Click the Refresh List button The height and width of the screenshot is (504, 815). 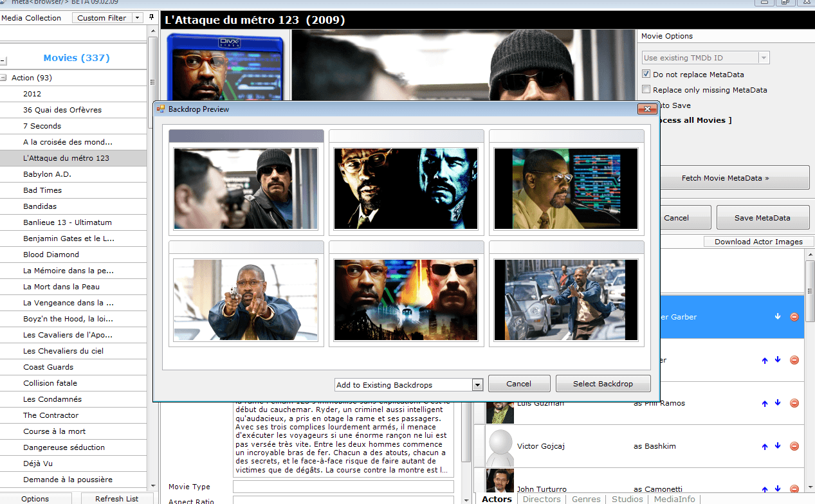(x=116, y=499)
